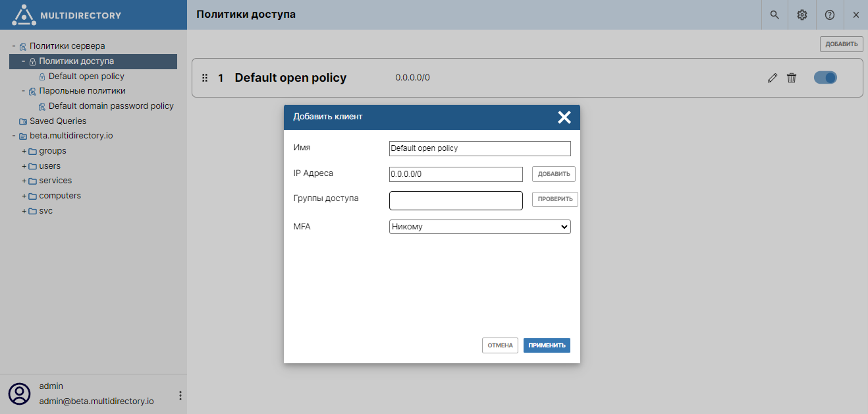Close the Добавить клиент dialog
The height and width of the screenshot is (414, 868).
[x=564, y=117]
